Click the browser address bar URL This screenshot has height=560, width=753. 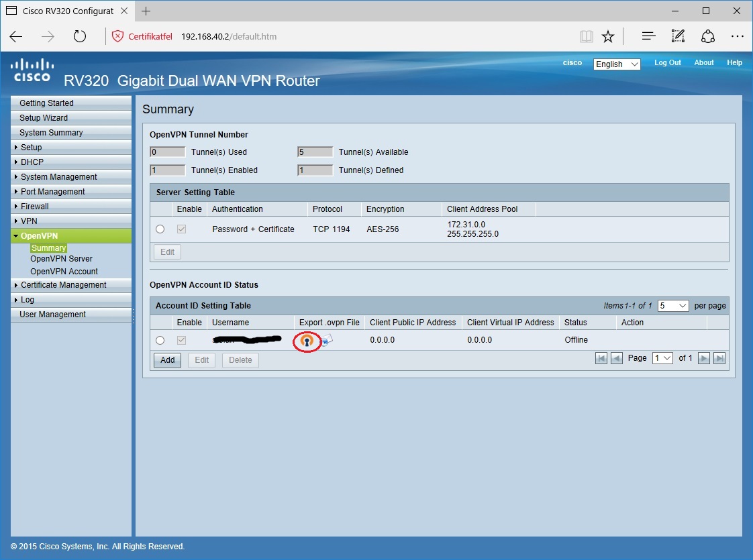pos(229,36)
